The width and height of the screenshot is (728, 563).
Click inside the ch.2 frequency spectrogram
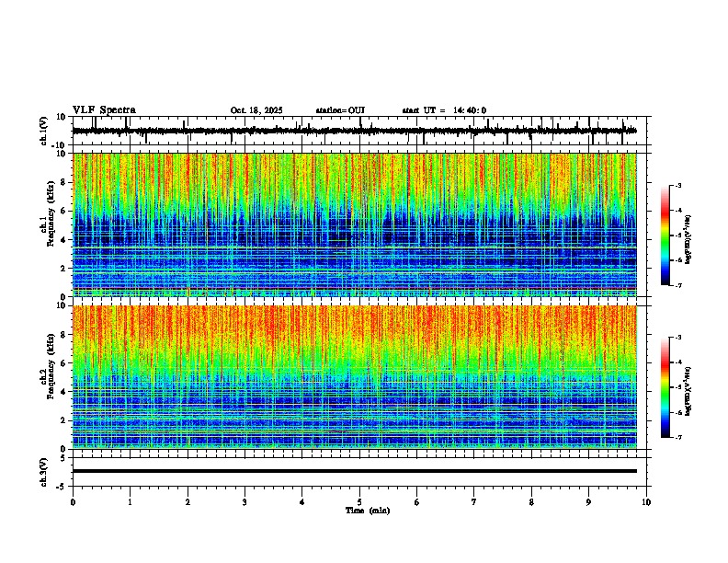(355, 377)
